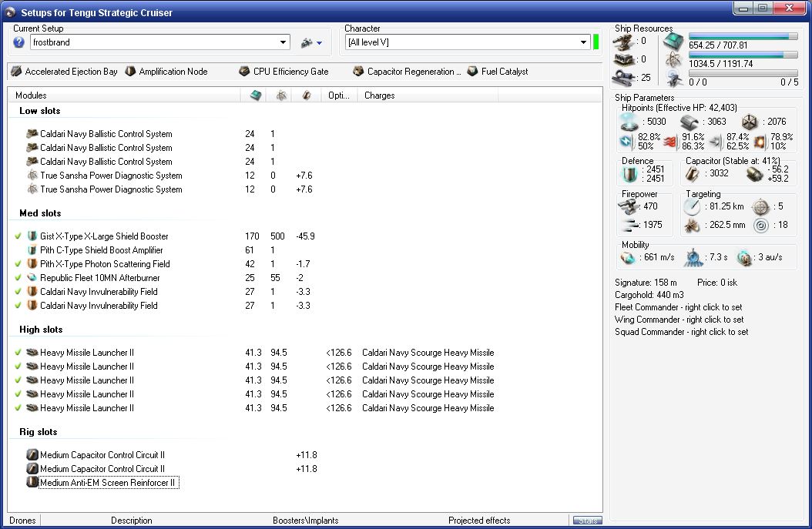Click the align time icon at 7.3 s
Screen dimensions: 812x529
[693, 257]
